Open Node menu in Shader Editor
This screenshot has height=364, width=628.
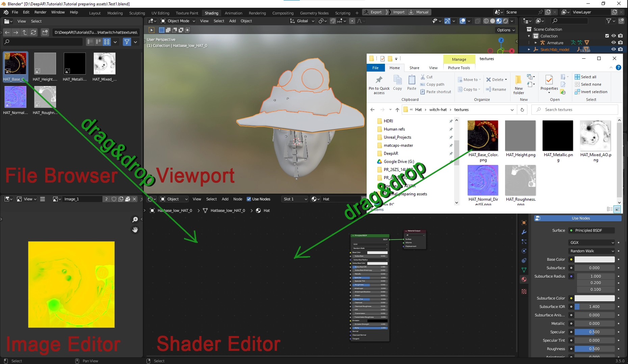point(238,199)
